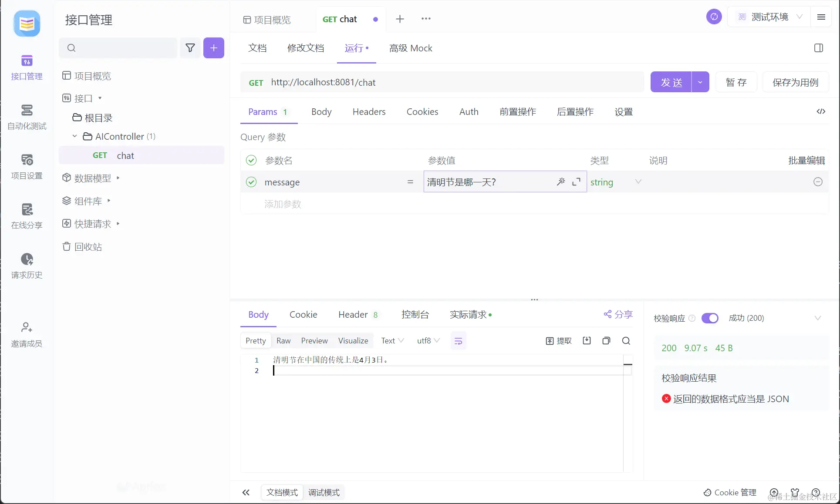This screenshot has width=840, height=504.
Task: Click the copy response icon
Action: pos(606,341)
